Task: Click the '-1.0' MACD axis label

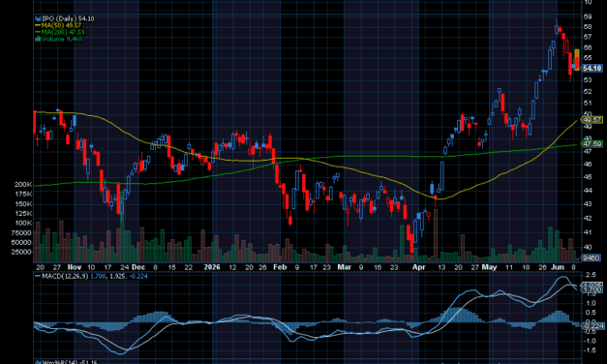Action: pyautogui.click(x=590, y=341)
